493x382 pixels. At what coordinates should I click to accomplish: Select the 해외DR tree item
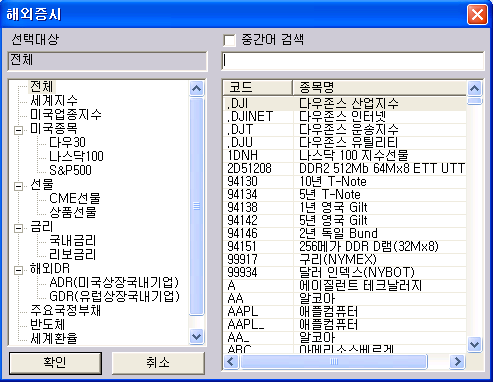point(50,268)
